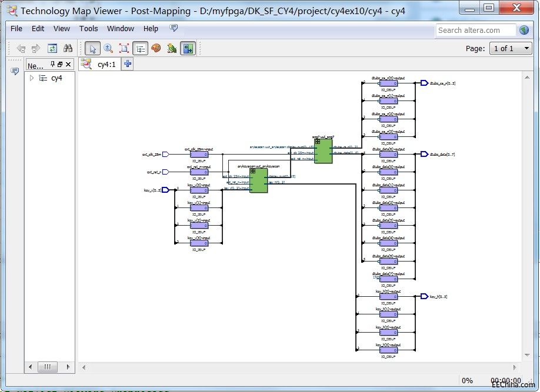Click the seg7:uut_seg7 green module block

click(323, 151)
